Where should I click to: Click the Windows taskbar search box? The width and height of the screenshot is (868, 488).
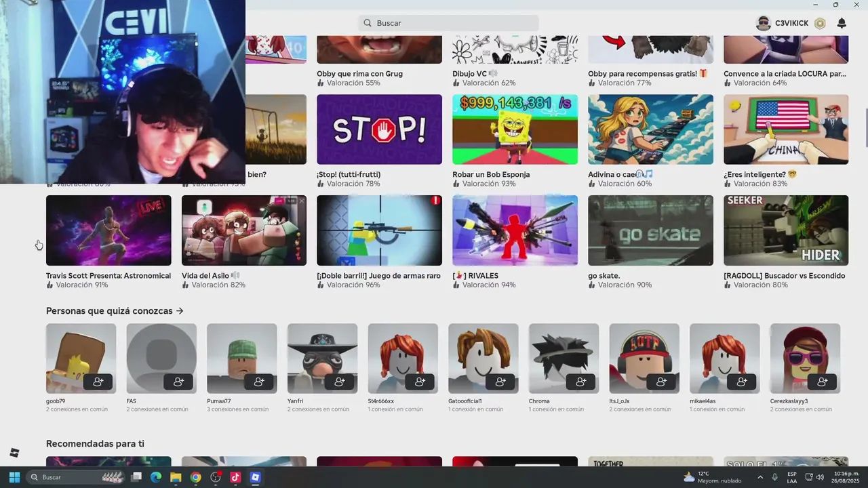coord(77,477)
